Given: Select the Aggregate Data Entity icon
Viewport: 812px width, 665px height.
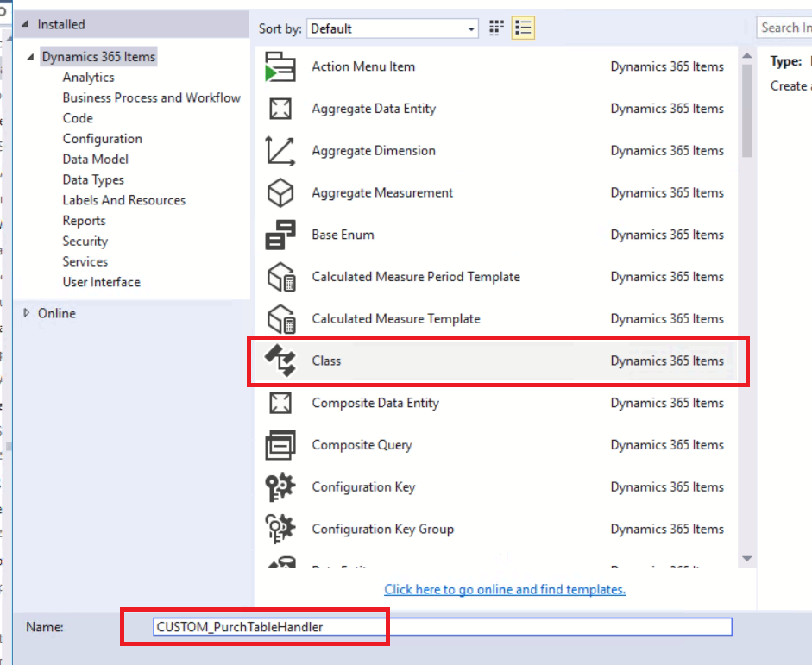Looking at the screenshot, I should pos(280,109).
